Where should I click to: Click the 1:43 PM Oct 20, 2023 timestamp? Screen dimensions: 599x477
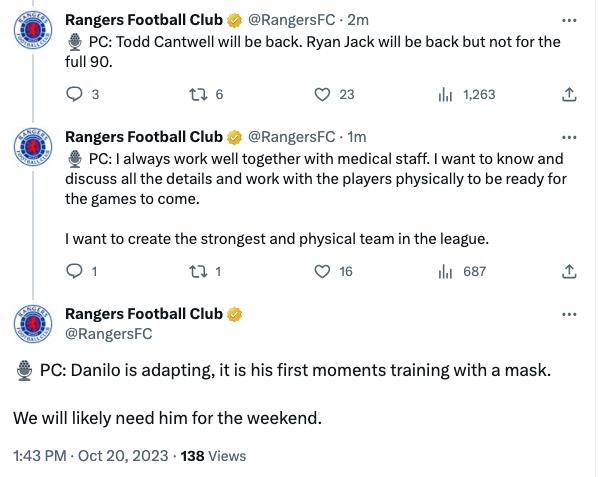[x=91, y=456]
